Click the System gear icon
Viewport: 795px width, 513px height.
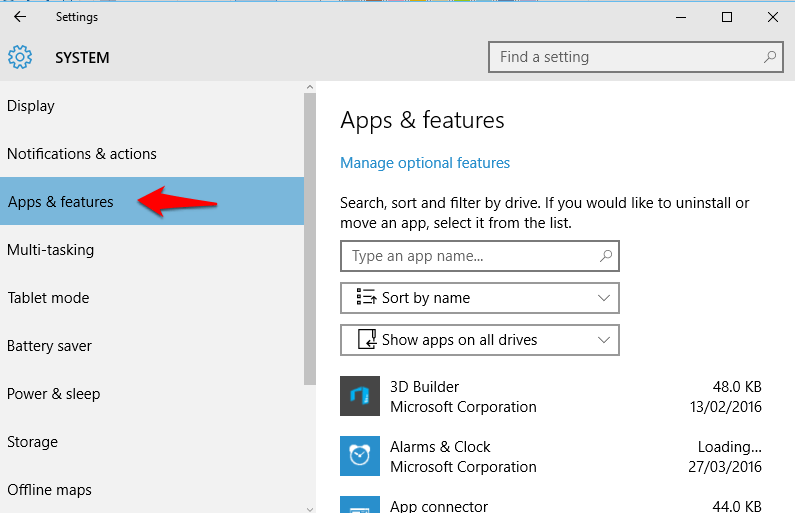tap(20, 57)
